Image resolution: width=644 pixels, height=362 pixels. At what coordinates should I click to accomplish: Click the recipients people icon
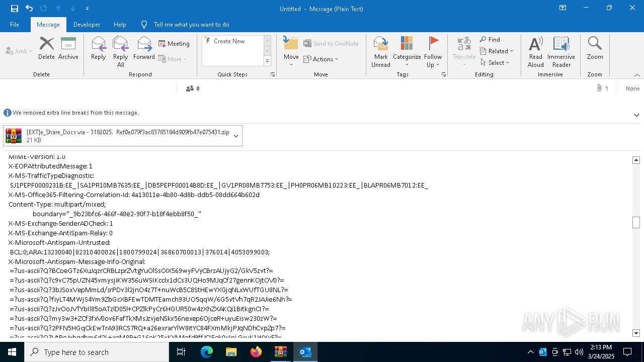(190, 88)
